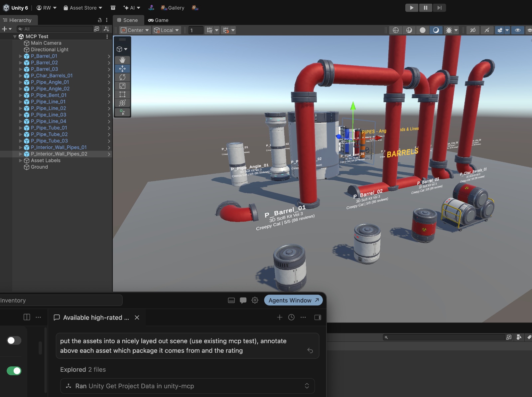Toggle 2D view mode in scene

(x=473, y=30)
